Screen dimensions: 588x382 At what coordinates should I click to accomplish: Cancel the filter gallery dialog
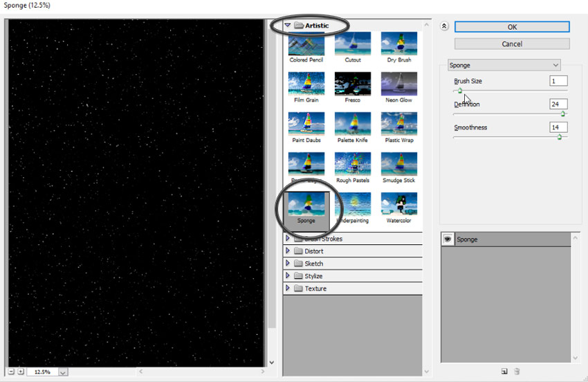(x=512, y=44)
